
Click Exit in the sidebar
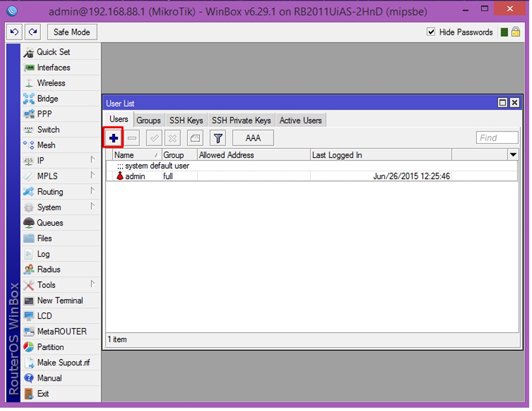click(x=61, y=394)
